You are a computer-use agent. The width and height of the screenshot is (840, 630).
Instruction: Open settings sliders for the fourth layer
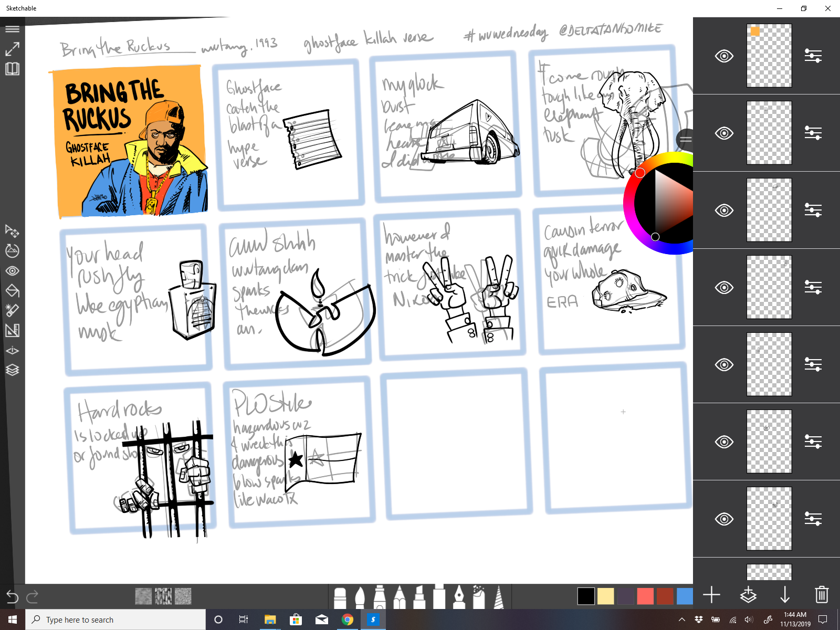click(813, 287)
